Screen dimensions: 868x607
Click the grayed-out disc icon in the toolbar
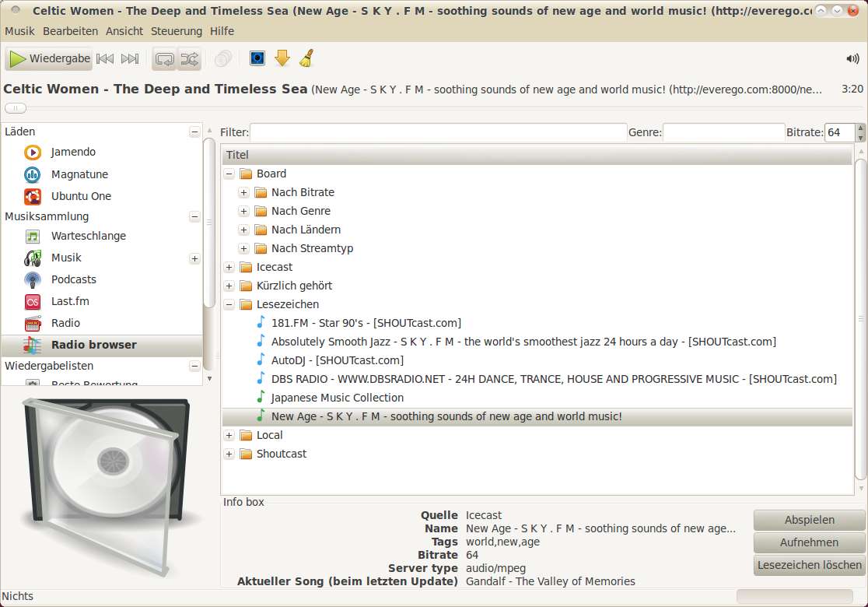(223, 58)
